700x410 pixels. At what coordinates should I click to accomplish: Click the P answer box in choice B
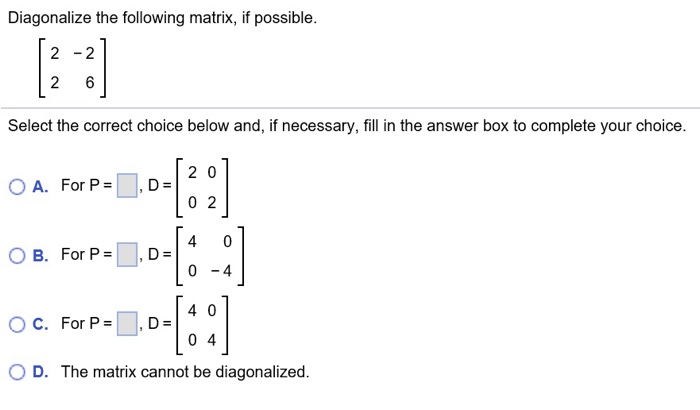click(x=127, y=255)
